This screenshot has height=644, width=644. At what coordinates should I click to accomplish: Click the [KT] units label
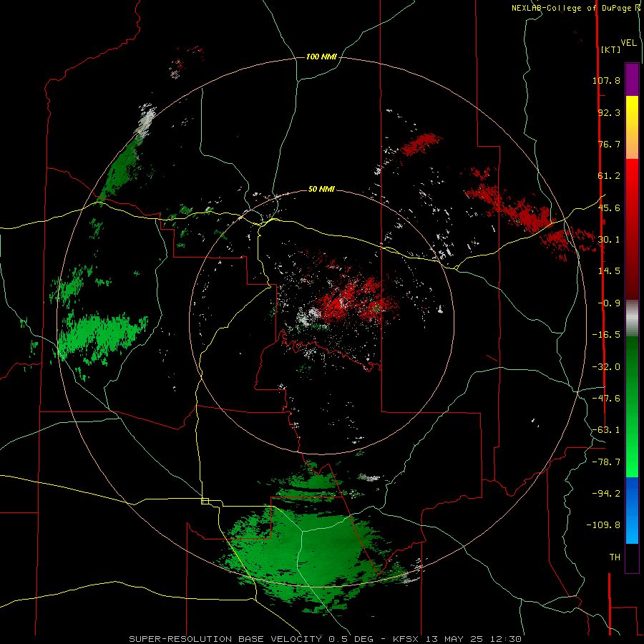click(611, 49)
